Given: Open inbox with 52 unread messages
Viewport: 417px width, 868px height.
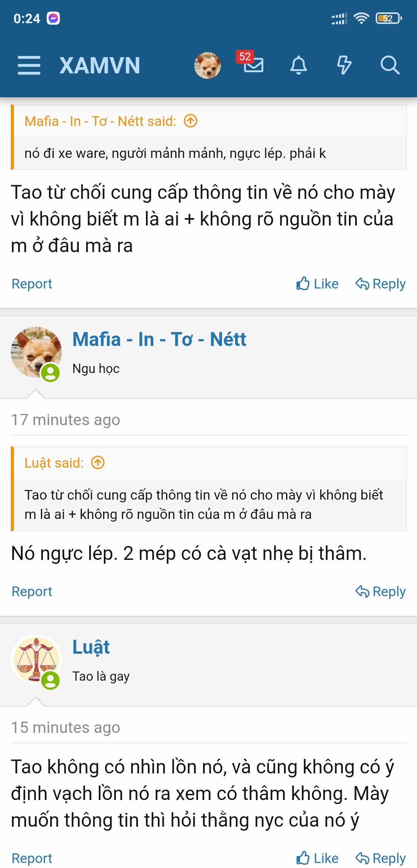Looking at the screenshot, I should pyautogui.click(x=253, y=64).
